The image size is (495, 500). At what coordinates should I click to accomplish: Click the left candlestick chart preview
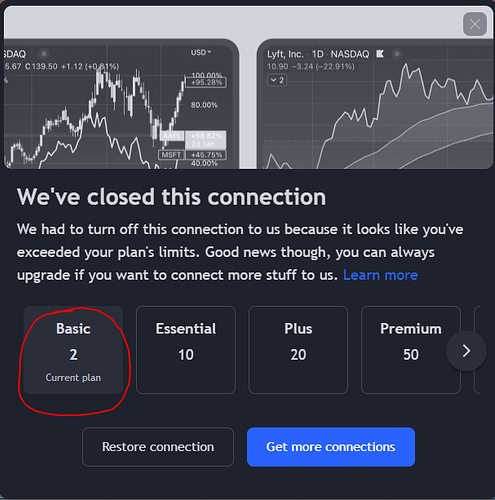pos(120,104)
